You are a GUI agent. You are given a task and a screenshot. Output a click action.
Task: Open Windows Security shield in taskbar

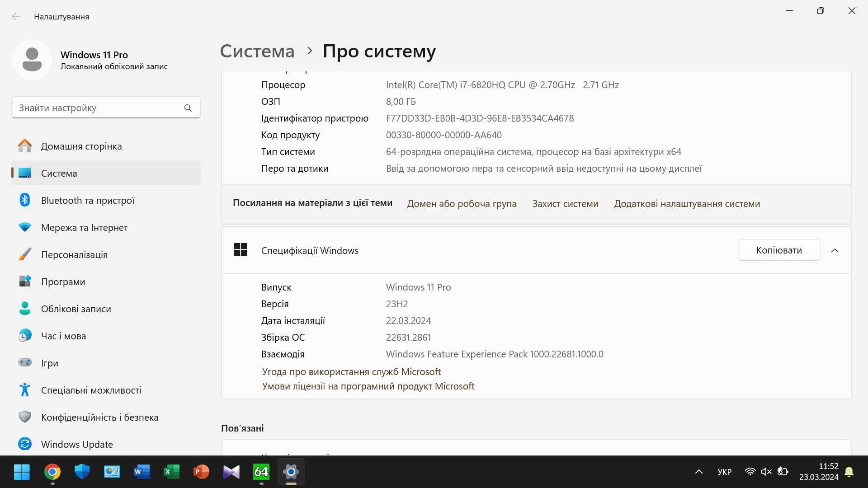82,472
